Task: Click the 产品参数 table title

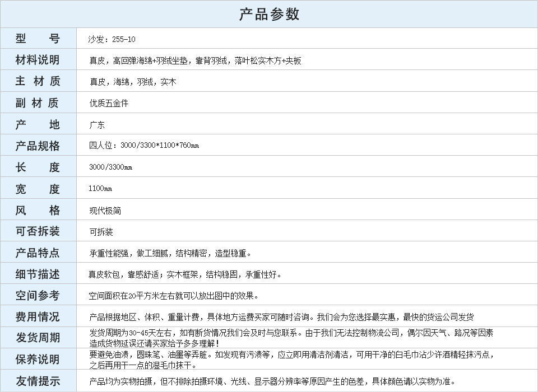Action: 269,14
